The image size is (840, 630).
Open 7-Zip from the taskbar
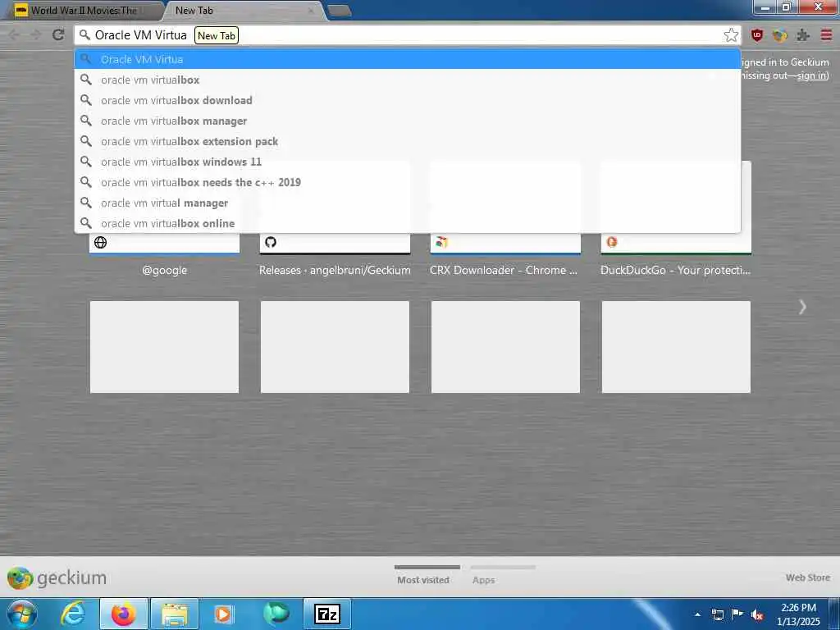tap(327, 614)
